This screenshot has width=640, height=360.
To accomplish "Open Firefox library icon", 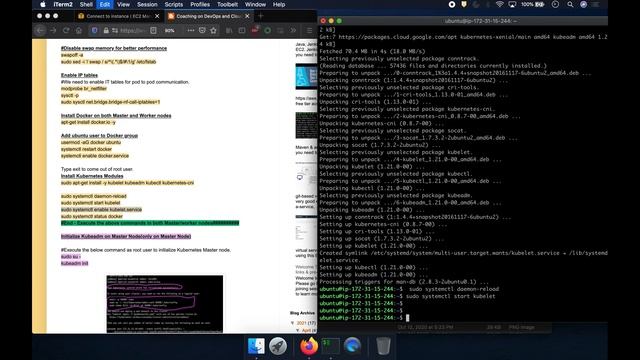I will pos(229,30).
